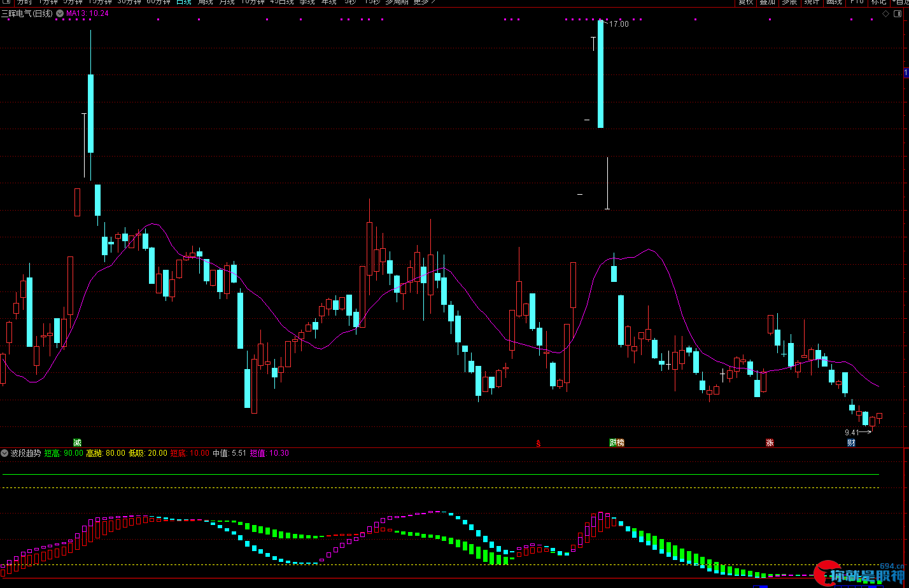Image resolution: width=909 pixels, height=588 pixels.
Task: Click the 多股 button
Action: tap(789, 2)
